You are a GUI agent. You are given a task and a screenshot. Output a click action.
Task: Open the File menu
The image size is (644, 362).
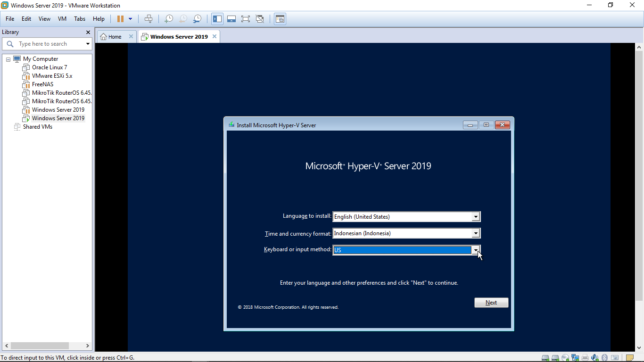point(10,19)
